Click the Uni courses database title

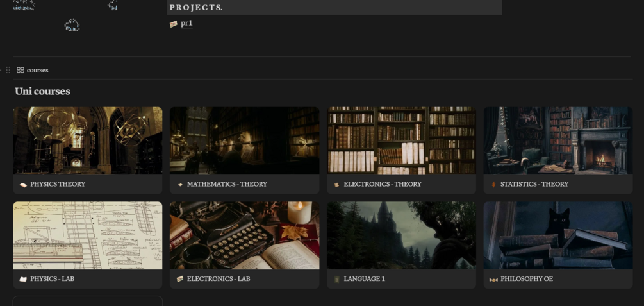pyautogui.click(x=43, y=91)
